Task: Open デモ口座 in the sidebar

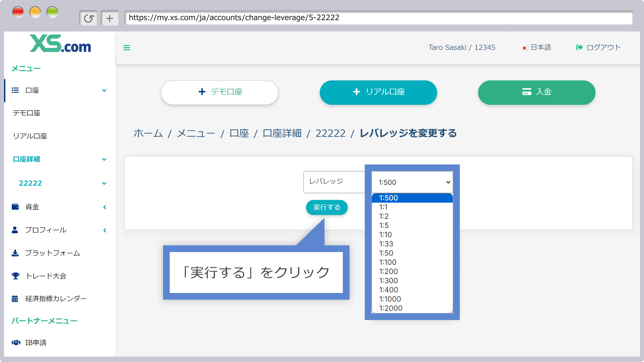Action: pos(26,113)
